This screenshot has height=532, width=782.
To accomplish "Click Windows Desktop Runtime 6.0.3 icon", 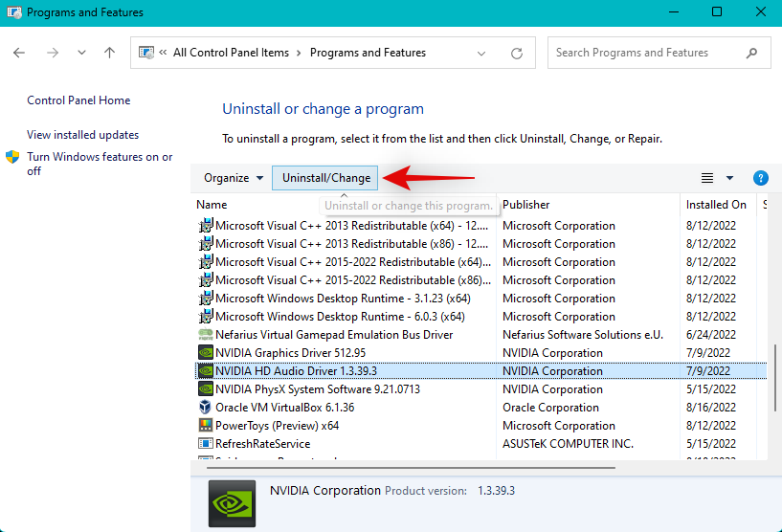I will tap(206, 317).
